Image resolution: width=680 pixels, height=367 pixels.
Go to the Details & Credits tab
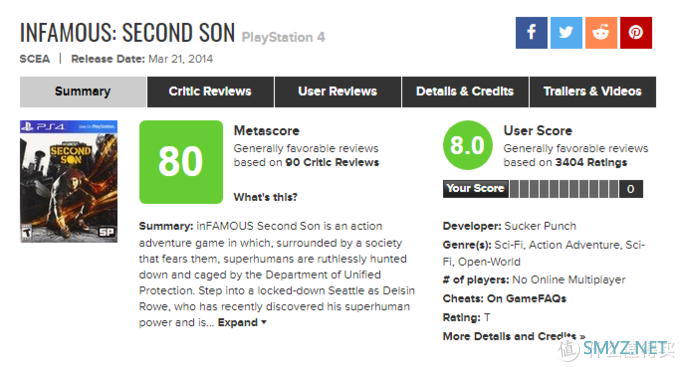[x=465, y=92]
